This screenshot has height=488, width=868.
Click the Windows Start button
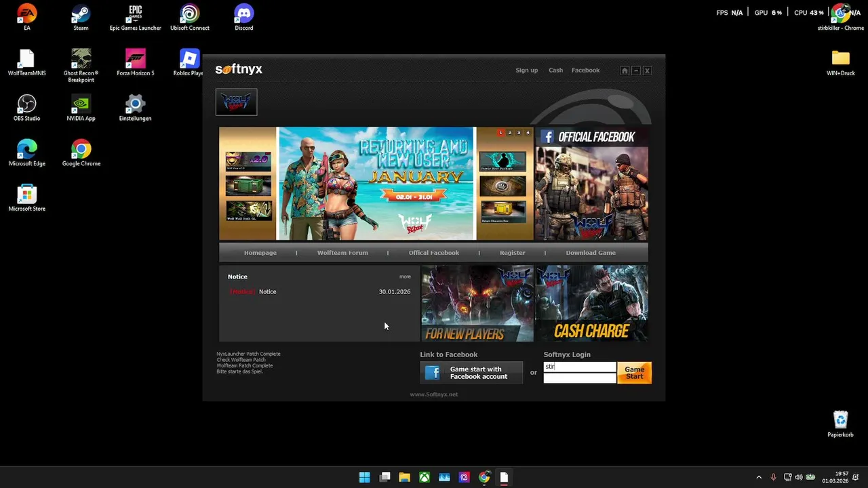pos(364,477)
